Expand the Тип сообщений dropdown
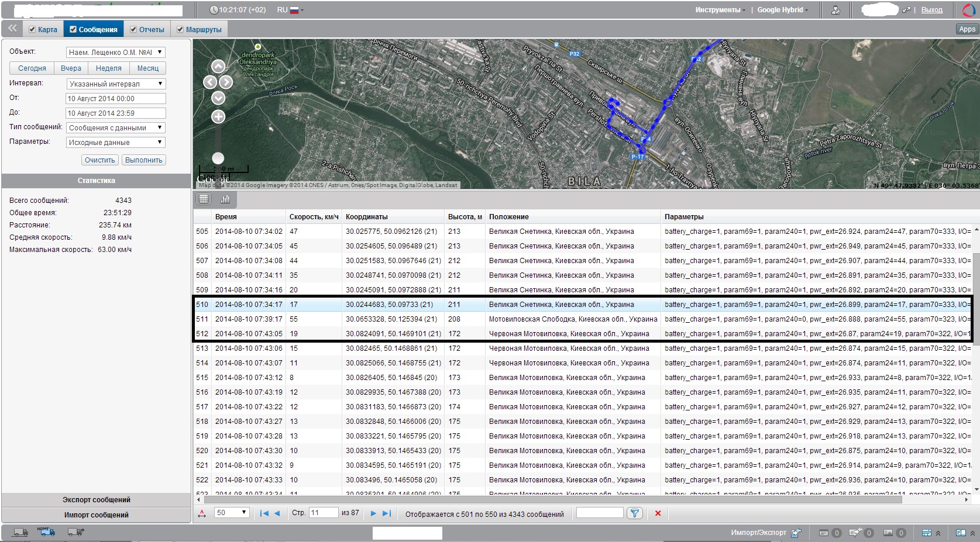Viewport: 980px width, 542px height. 116,127
